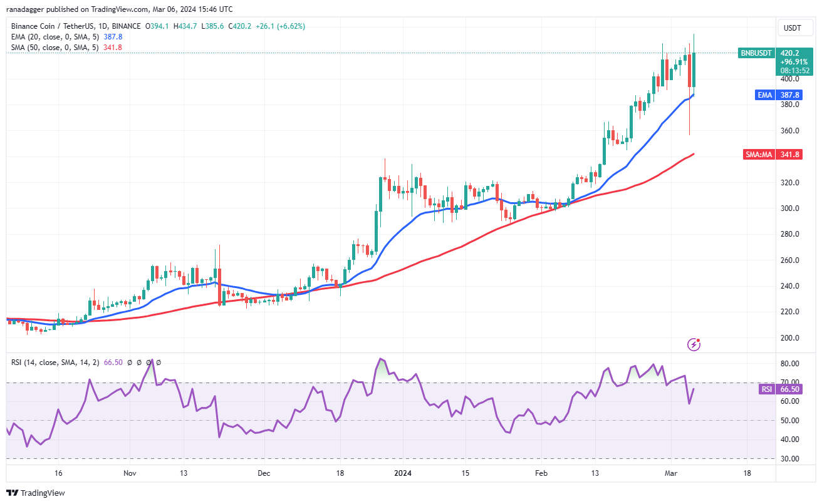
Task: Click the purple RSI scale label
Action: click(x=767, y=389)
